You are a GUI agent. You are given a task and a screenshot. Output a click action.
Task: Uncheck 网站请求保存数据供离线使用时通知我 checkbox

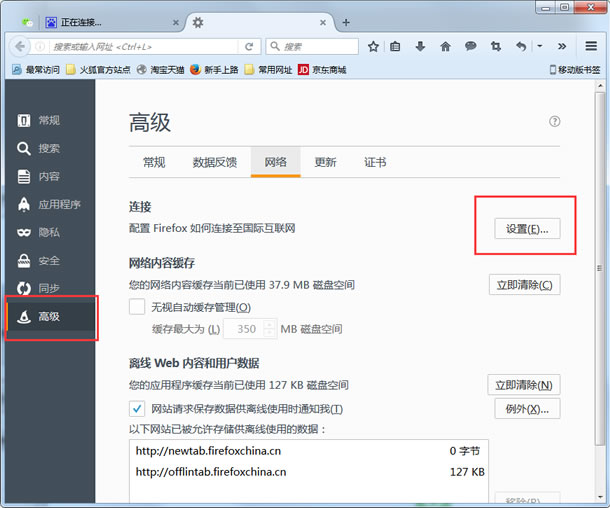(138, 409)
